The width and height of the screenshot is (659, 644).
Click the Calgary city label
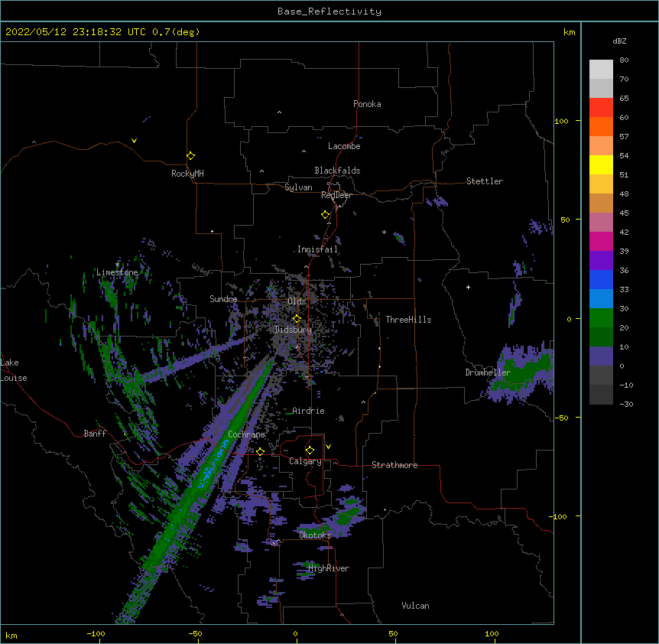tap(306, 461)
